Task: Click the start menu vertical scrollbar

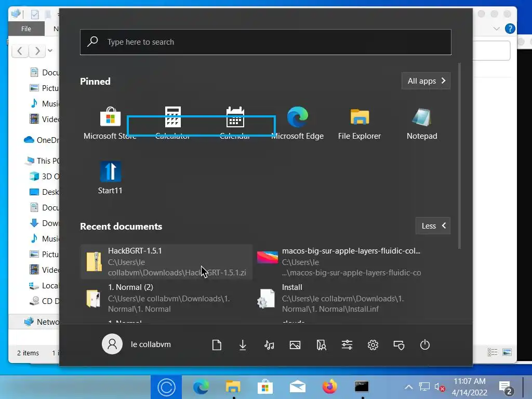Action: [460, 156]
